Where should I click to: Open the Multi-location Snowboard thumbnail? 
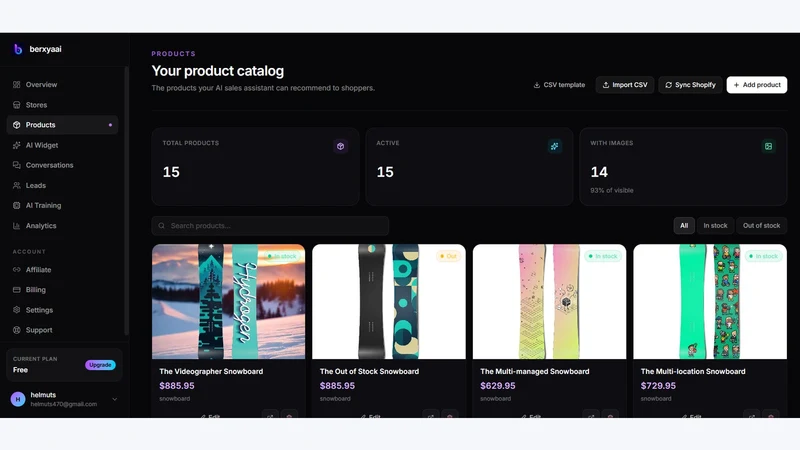710,302
